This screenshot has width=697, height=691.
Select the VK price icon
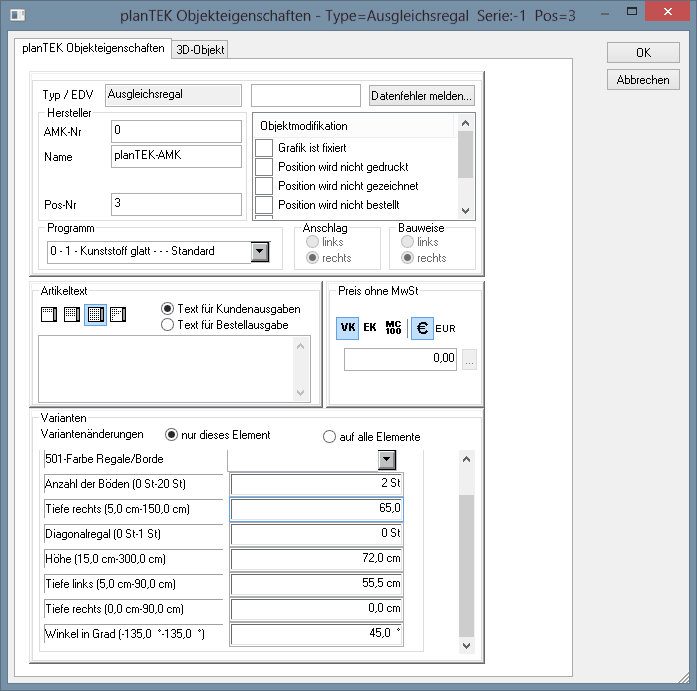[x=348, y=327]
